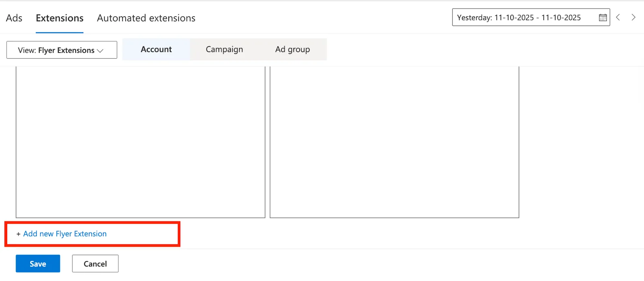The image size is (644, 281).
Task: Open the calendar date picker icon
Action: (x=603, y=18)
